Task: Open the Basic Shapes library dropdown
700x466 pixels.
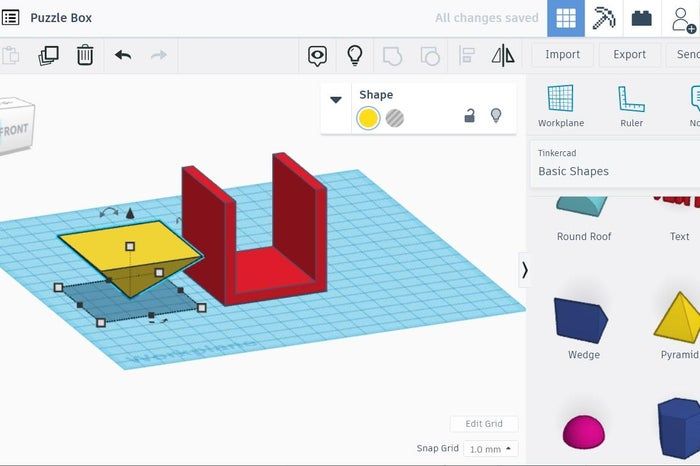Action: pyautogui.click(x=612, y=171)
